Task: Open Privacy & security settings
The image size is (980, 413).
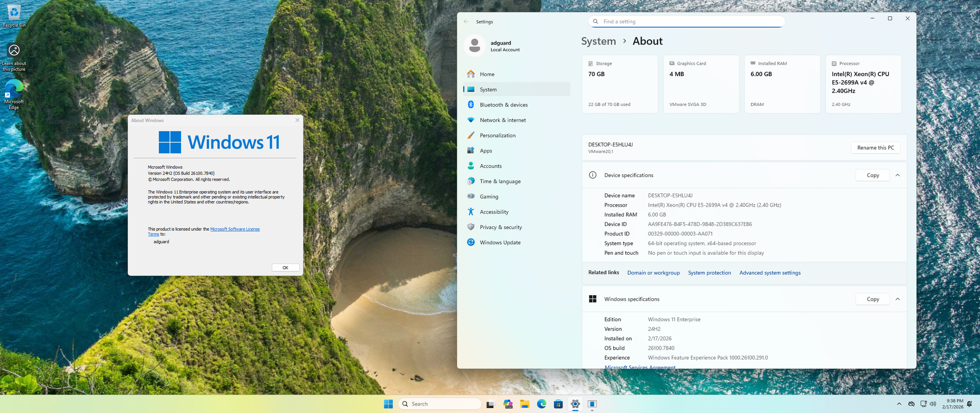Action: pyautogui.click(x=500, y=227)
